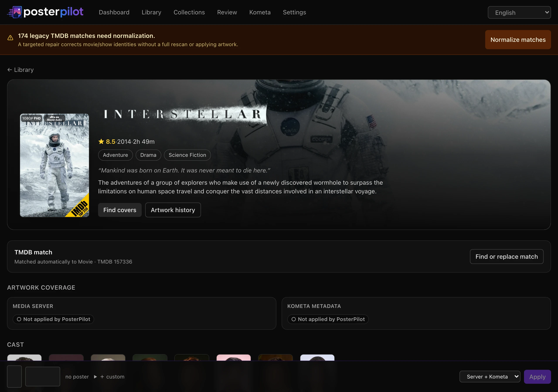Click the 'TMDB 157336' text
Screen dimensions: 558x392
coord(115,262)
